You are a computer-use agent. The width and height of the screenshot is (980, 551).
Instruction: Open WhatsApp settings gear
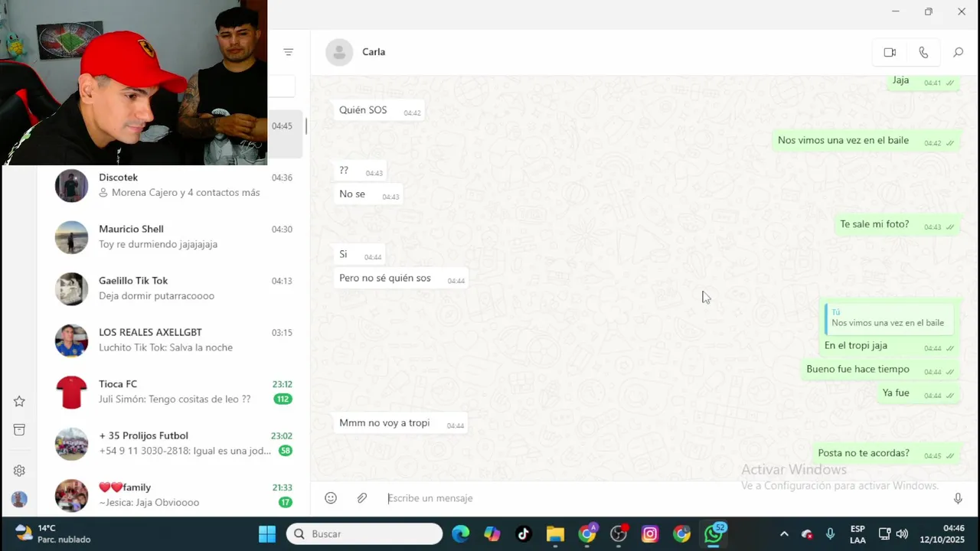pyautogui.click(x=19, y=471)
